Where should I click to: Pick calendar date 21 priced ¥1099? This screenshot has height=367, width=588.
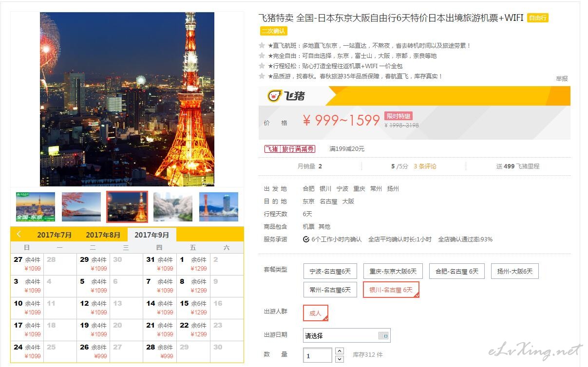160,330
